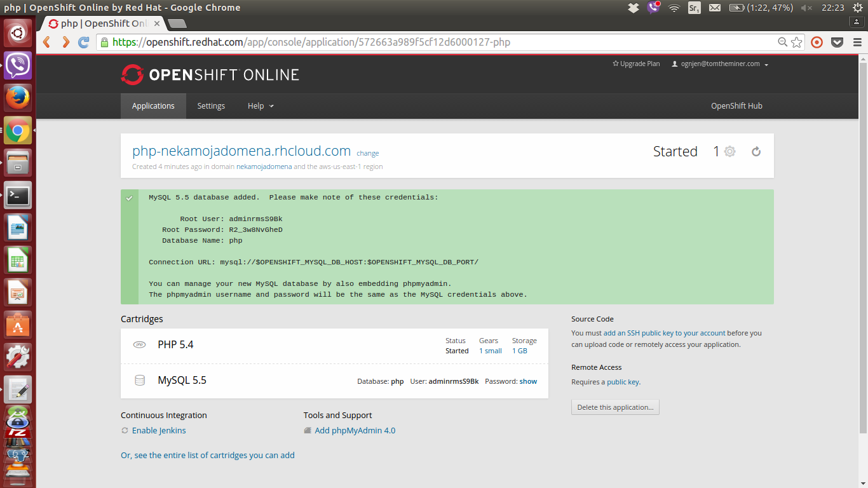This screenshot has width=868, height=488.
Task: Click the Chrome forward arrow
Action: point(65,42)
